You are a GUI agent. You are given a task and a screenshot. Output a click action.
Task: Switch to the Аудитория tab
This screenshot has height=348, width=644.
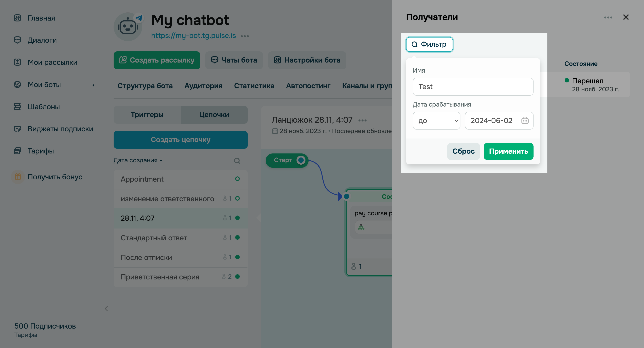click(x=203, y=86)
